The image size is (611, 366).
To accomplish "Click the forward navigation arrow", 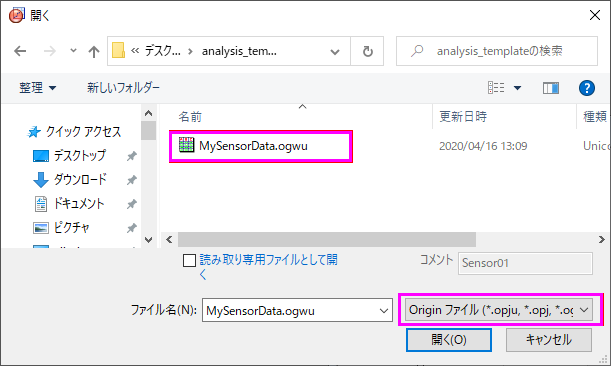I will (49, 51).
